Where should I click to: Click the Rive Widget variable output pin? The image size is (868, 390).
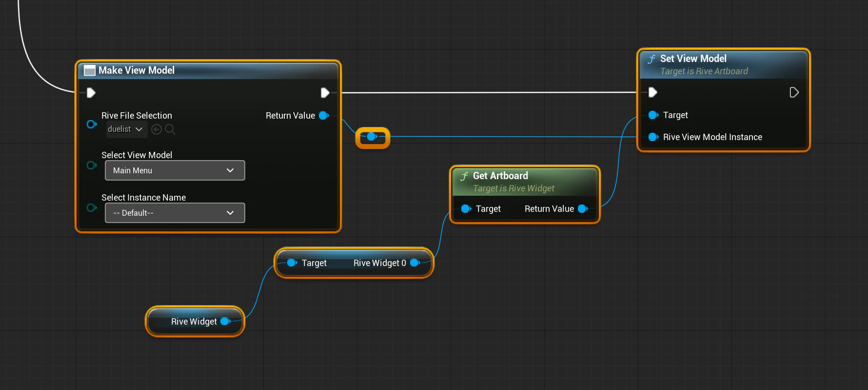click(x=225, y=321)
